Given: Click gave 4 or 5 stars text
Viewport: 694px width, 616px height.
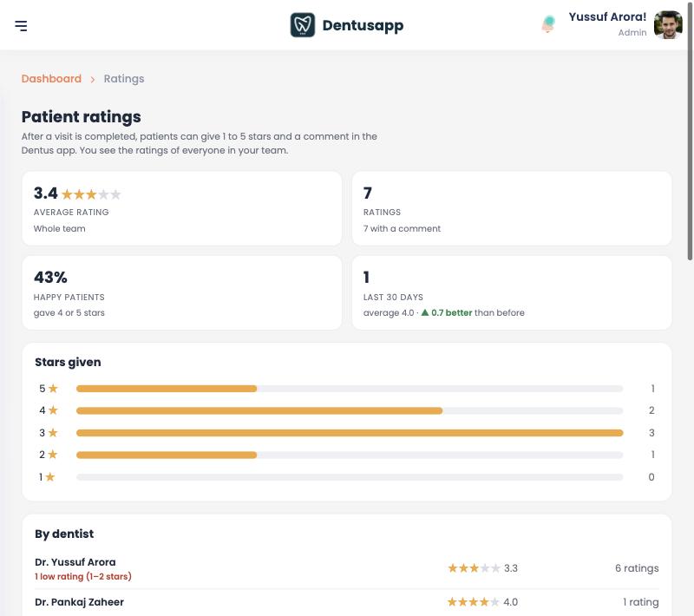Looking at the screenshot, I should pyautogui.click(x=69, y=312).
